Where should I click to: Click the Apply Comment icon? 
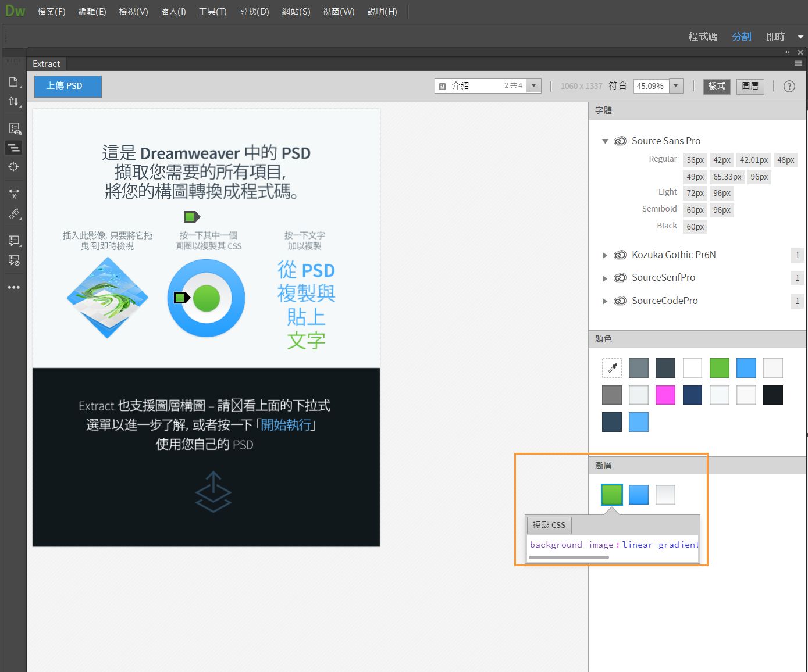pos(14,240)
